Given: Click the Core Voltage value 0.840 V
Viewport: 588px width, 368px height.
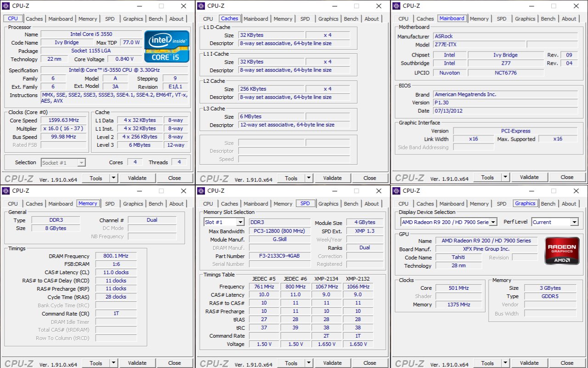Looking at the screenshot, I should pyautogui.click(x=124, y=59).
